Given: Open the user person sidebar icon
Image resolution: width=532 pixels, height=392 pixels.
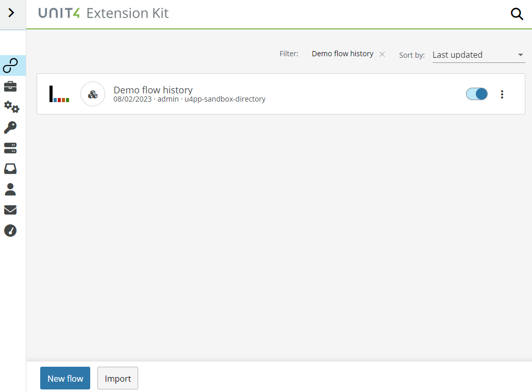Looking at the screenshot, I should [10, 189].
